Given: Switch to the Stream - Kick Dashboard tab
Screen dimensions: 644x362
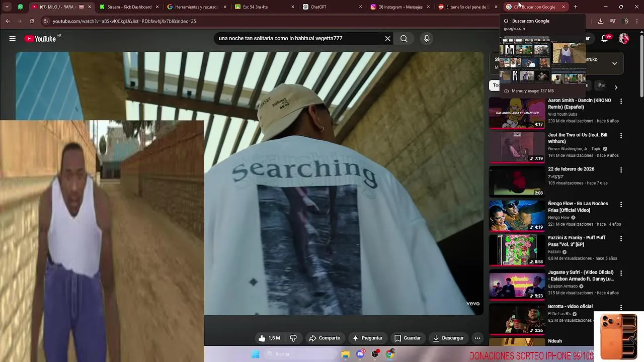Looking at the screenshot, I should (129, 7).
